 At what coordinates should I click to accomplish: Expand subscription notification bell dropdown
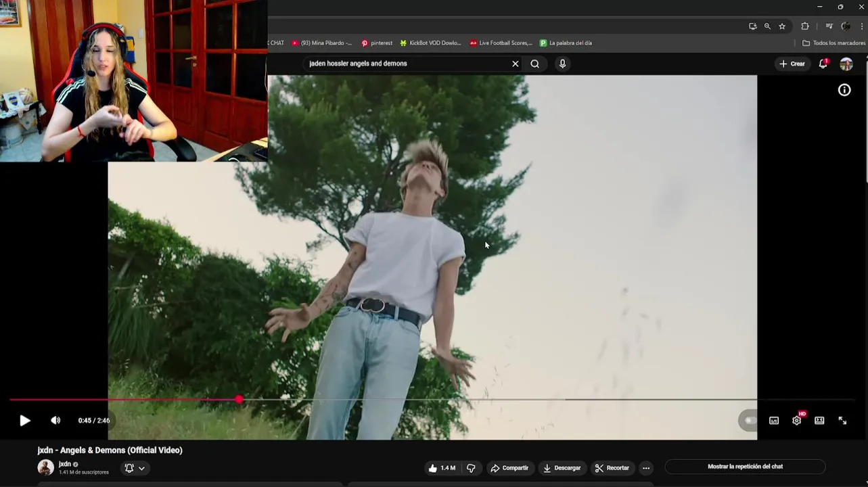pyautogui.click(x=135, y=468)
